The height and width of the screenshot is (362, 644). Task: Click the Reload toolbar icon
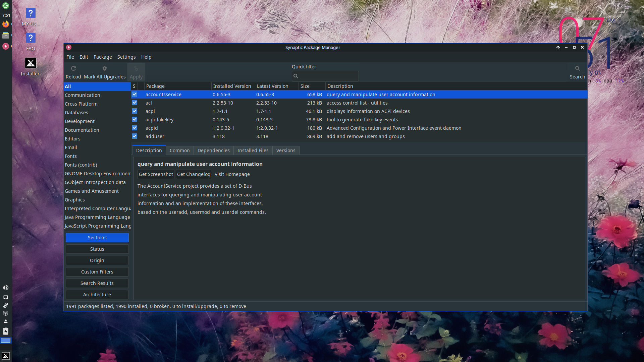click(73, 68)
